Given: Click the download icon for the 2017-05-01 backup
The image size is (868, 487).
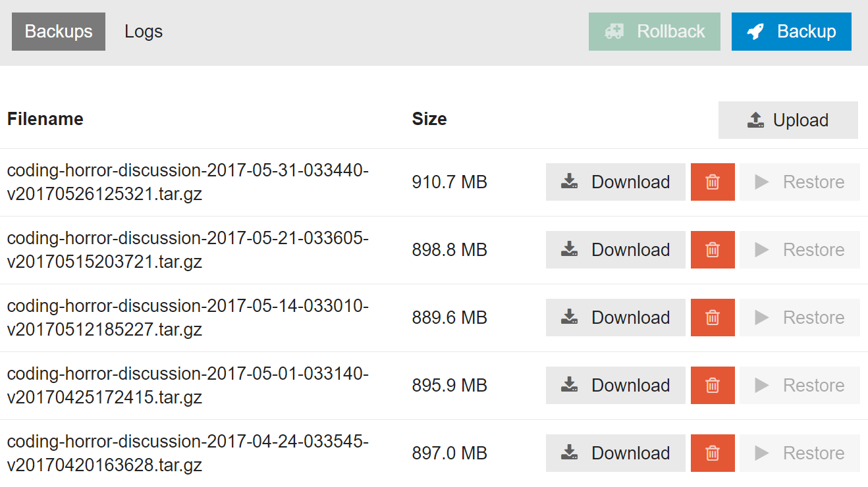Looking at the screenshot, I should pyautogui.click(x=569, y=385).
